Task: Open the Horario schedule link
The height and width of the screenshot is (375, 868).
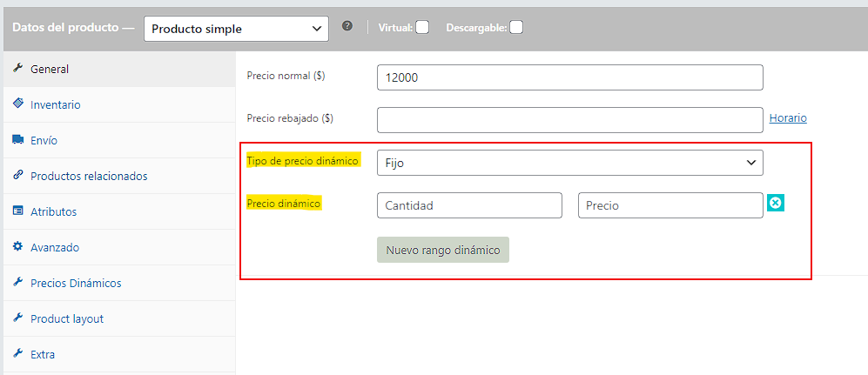Action: [x=788, y=118]
